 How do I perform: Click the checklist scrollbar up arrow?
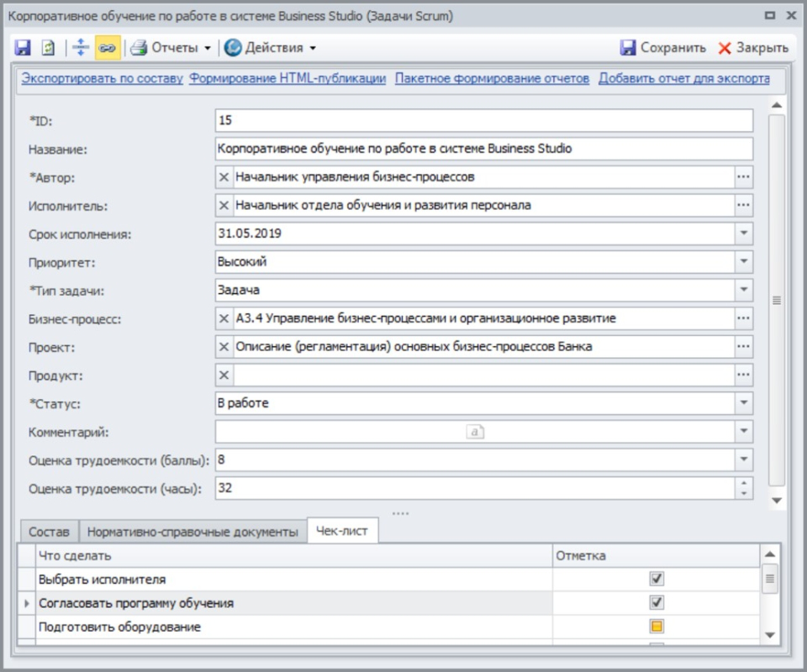(x=769, y=554)
